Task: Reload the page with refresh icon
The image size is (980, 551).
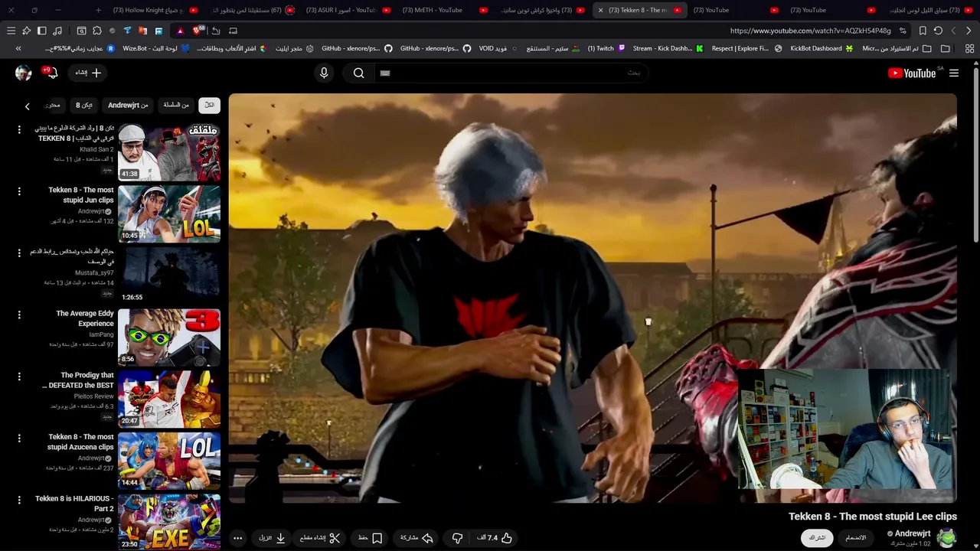Action: click(938, 31)
